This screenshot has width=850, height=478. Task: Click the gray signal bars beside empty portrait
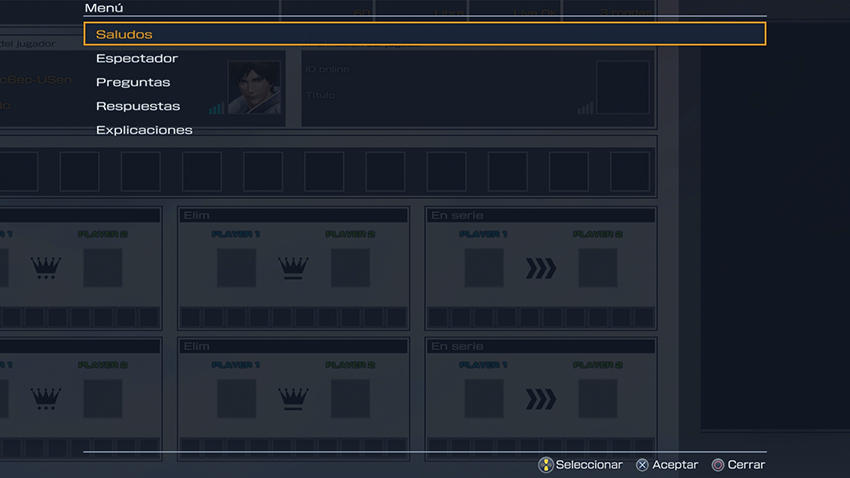(x=585, y=108)
